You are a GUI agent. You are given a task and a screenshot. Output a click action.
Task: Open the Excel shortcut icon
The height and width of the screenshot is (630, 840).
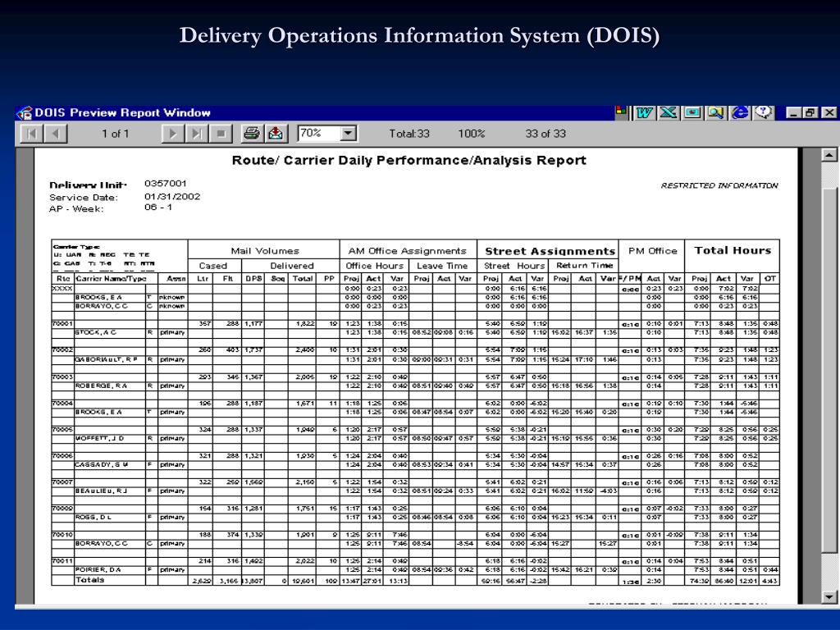tap(668, 112)
